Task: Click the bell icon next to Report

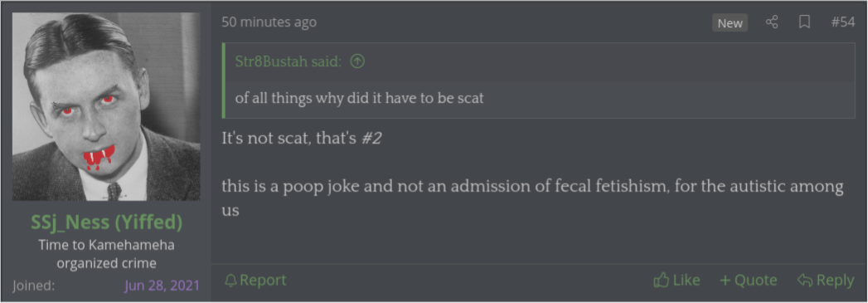Action: coord(230,281)
